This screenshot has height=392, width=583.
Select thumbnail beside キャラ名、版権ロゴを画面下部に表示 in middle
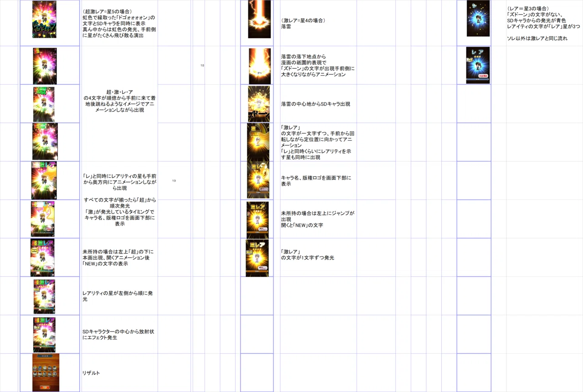(x=258, y=180)
